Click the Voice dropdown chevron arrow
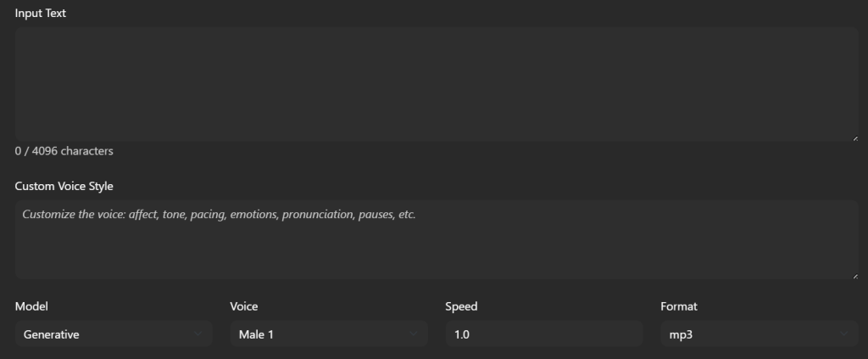The height and width of the screenshot is (359, 868). (414, 334)
